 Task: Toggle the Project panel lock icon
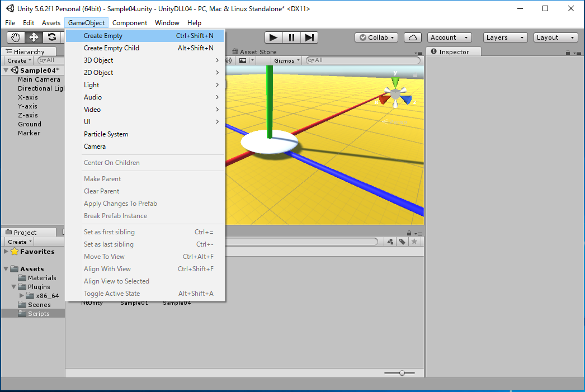coord(410,233)
